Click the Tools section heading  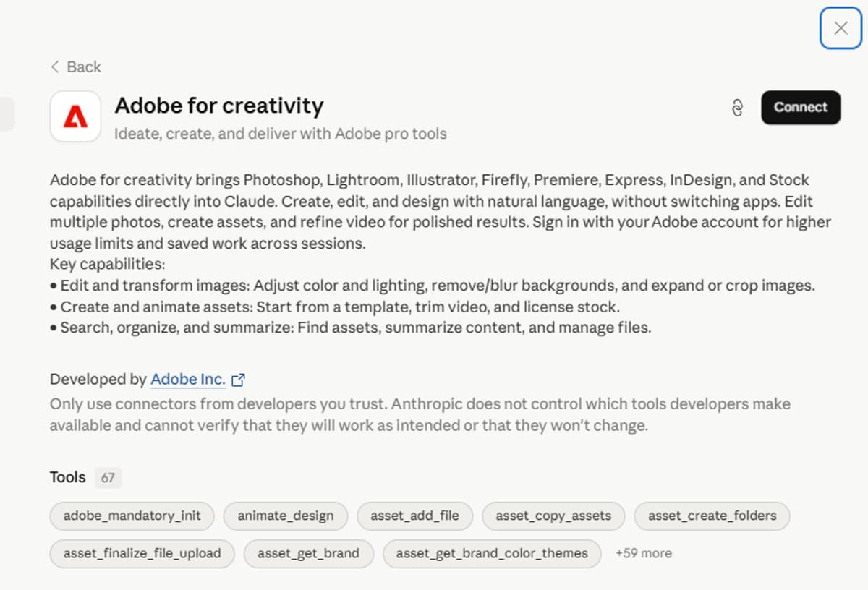[68, 478]
